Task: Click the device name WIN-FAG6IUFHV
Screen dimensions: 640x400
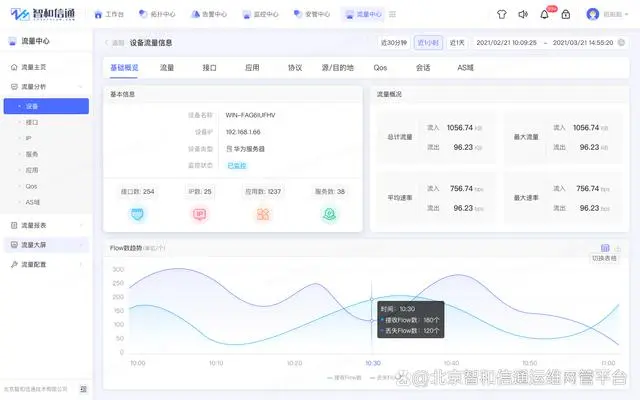Action: tap(250, 115)
